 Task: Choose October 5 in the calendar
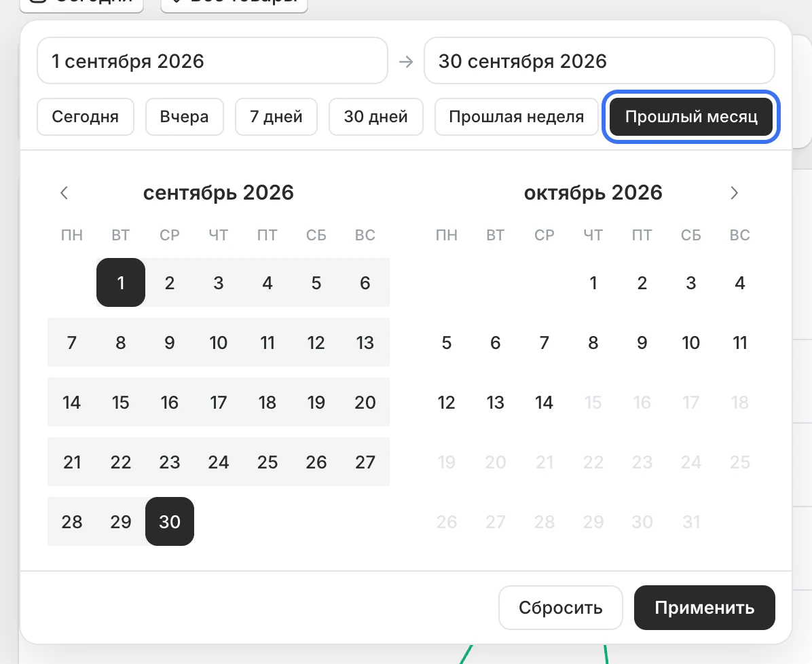[446, 343]
